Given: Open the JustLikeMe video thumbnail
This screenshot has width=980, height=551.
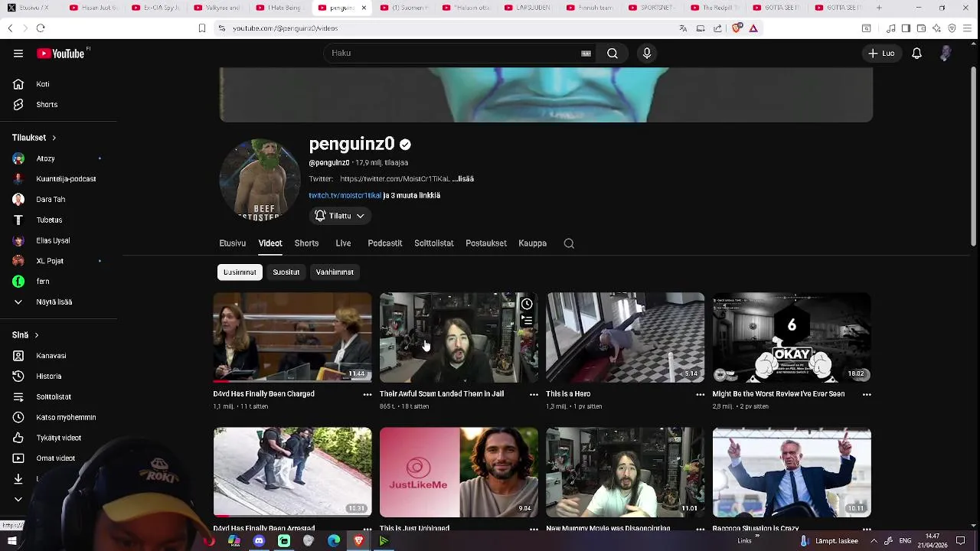Looking at the screenshot, I should 459,472.
